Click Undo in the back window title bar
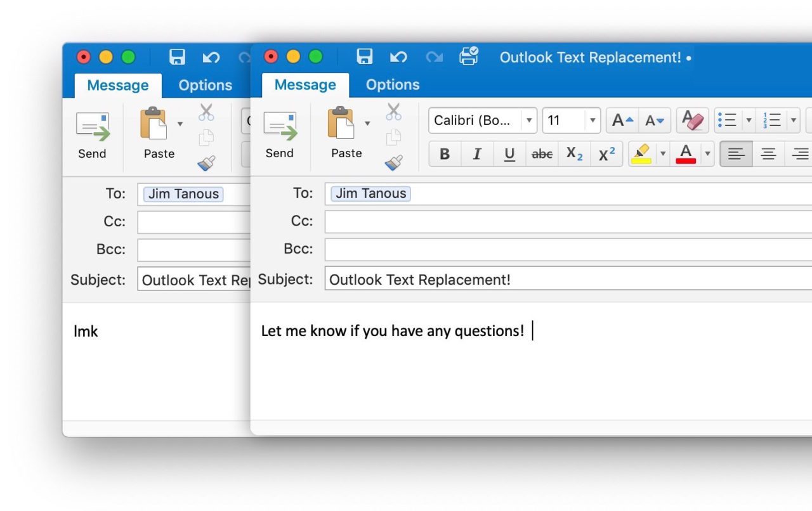Image resolution: width=812 pixels, height=511 pixels. [211, 58]
